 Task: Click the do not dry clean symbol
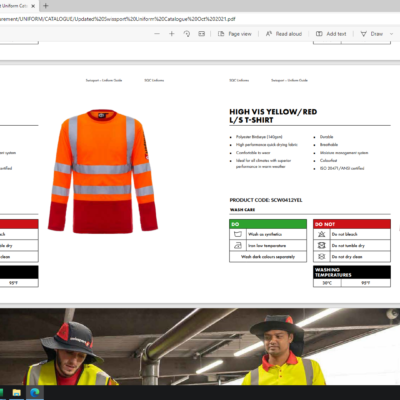[321, 257]
